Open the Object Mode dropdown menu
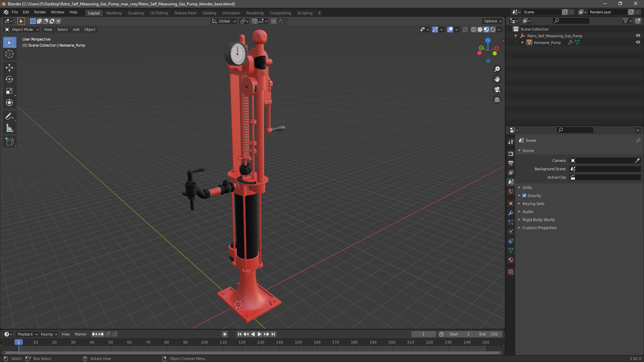The height and width of the screenshot is (362, 644). (x=21, y=29)
